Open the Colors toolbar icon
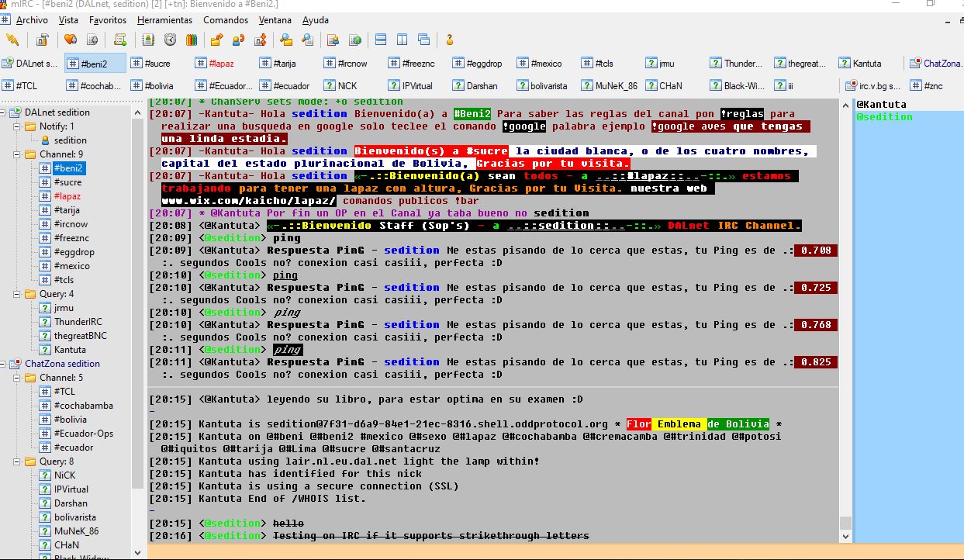This screenshot has width=964, height=560. click(190, 40)
